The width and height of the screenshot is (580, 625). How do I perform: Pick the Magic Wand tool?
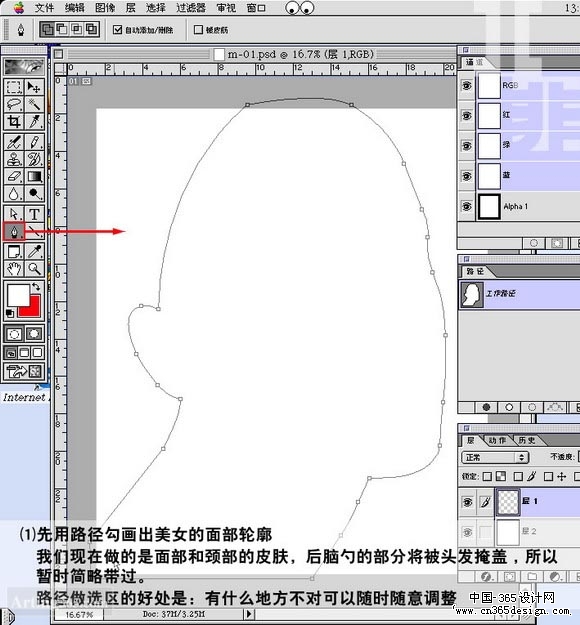click(34, 104)
